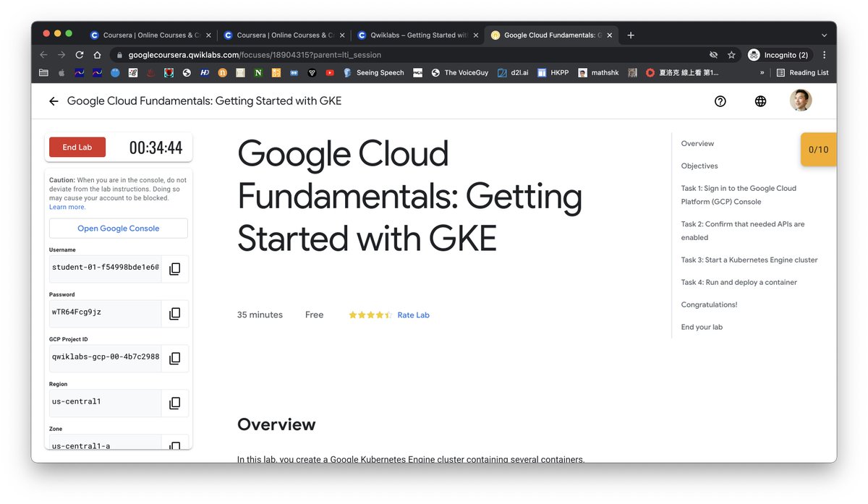Image resolution: width=868 pixels, height=504 pixels.
Task: Copy the GCP Project ID value
Action: coord(174,359)
